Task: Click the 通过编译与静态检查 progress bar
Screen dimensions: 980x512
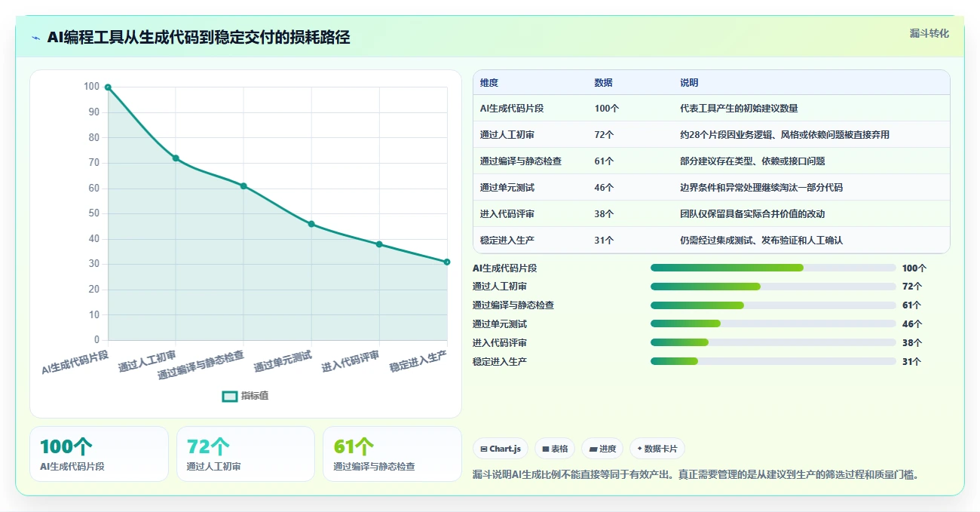Action: (773, 305)
